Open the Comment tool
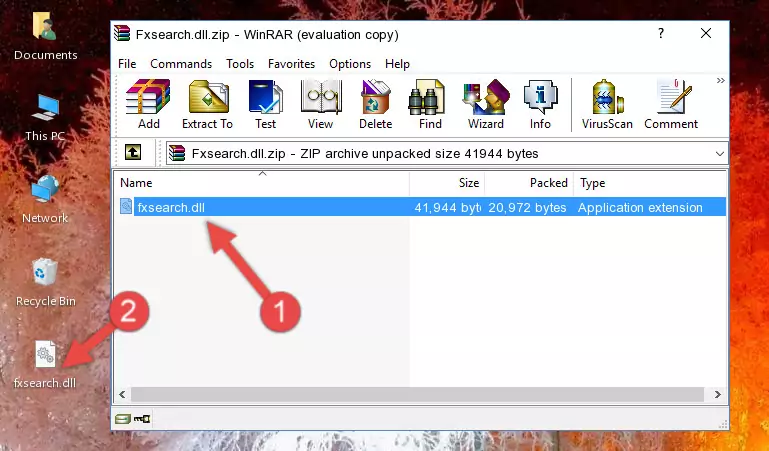This screenshot has width=769, height=451. click(x=671, y=104)
